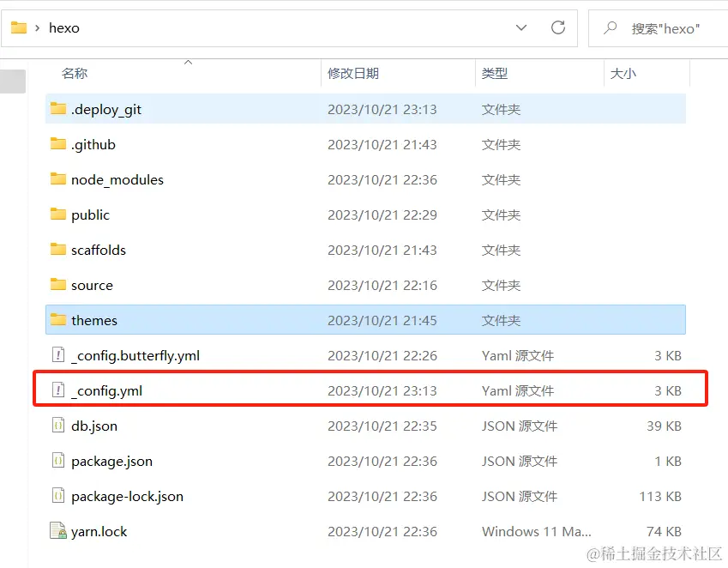728x568 pixels.
Task: Click the breadcrumb chevron before hexo
Action: click(37, 28)
